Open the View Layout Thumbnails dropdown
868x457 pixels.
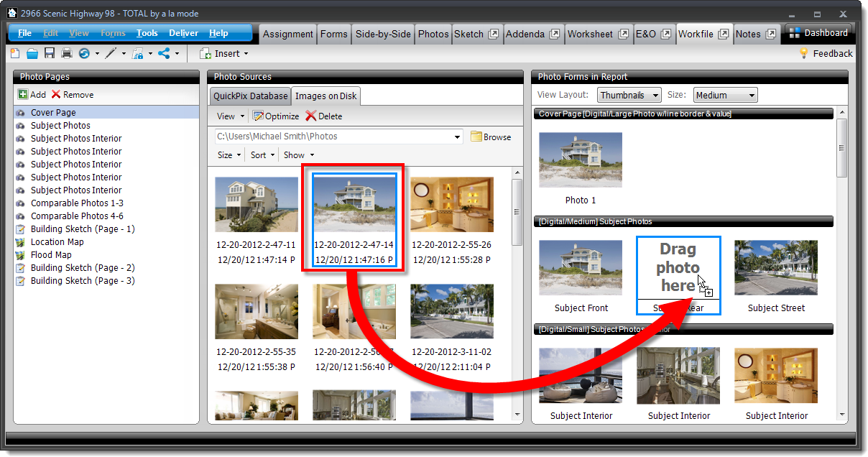click(x=629, y=95)
